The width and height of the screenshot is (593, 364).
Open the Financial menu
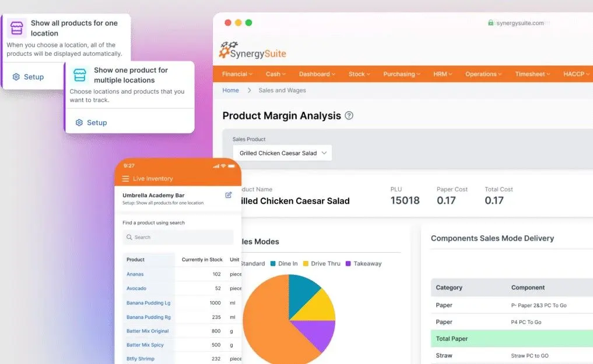(237, 74)
